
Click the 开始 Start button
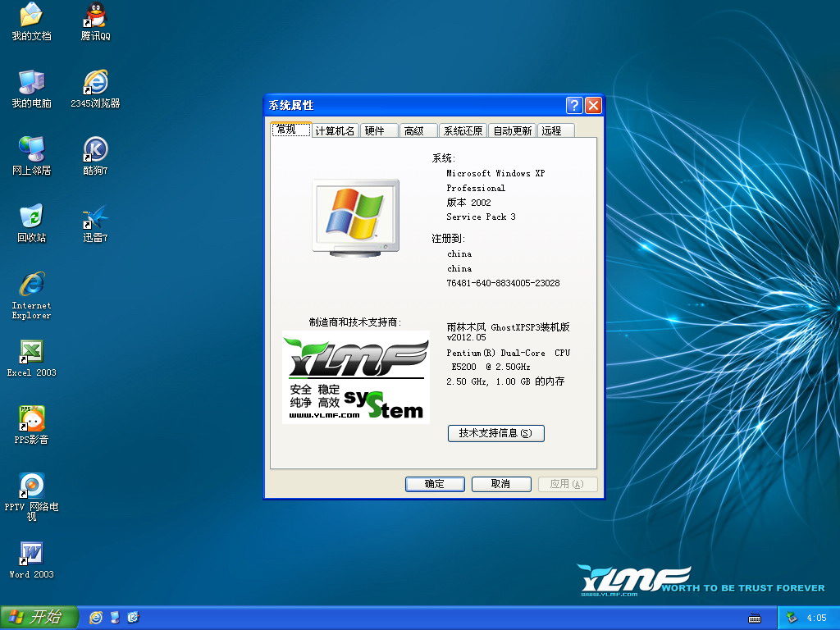click(39, 618)
